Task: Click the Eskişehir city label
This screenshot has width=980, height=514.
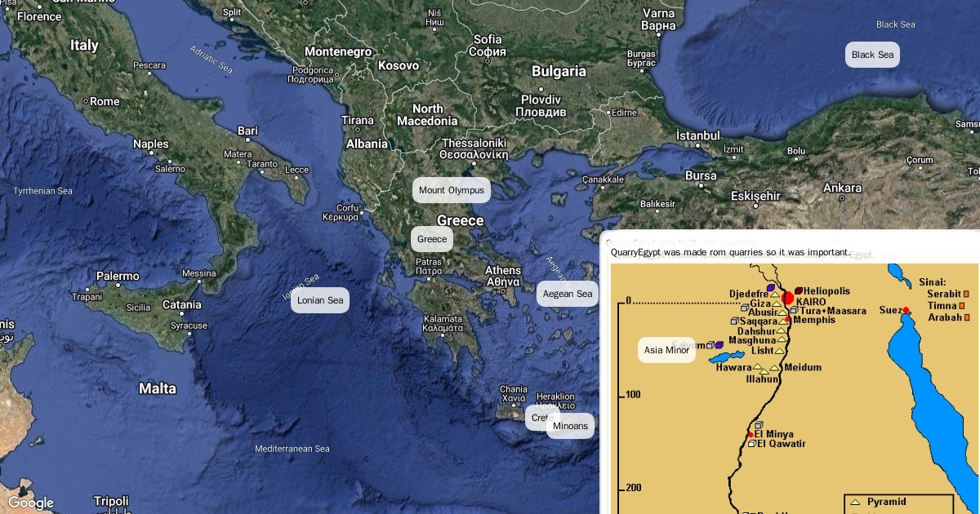Action: coord(755,196)
